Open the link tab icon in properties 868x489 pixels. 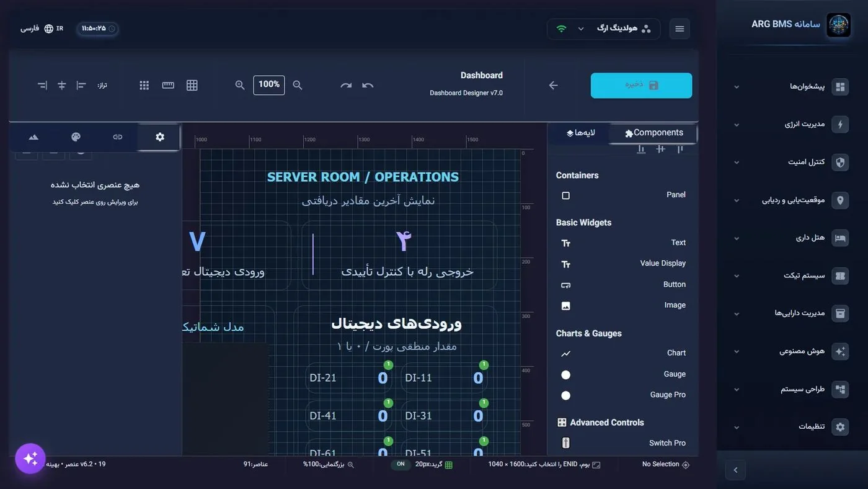pos(118,137)
